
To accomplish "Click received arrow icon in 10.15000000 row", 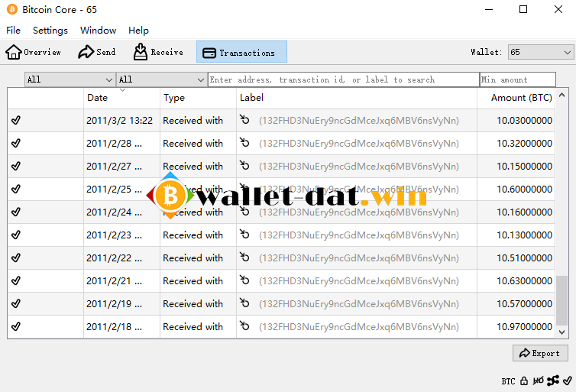I will click(x=244, y=165).
